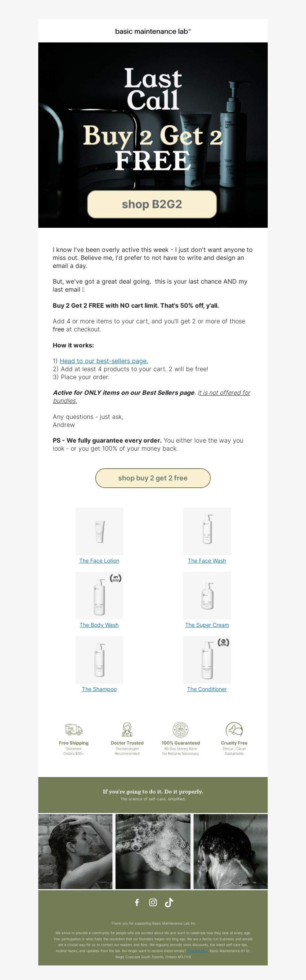The width and height of the screenshot is (306, 980).
Task: Open the best-sellers page link
Action: tap(104, 361)
